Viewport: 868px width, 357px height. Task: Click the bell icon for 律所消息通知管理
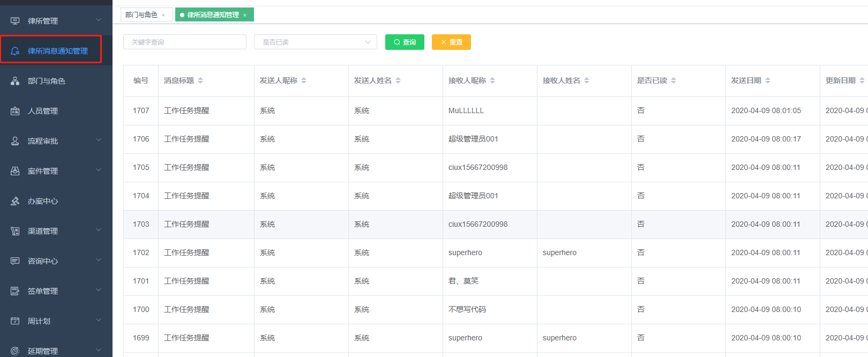pyautogui.click(x=15, y=51)
